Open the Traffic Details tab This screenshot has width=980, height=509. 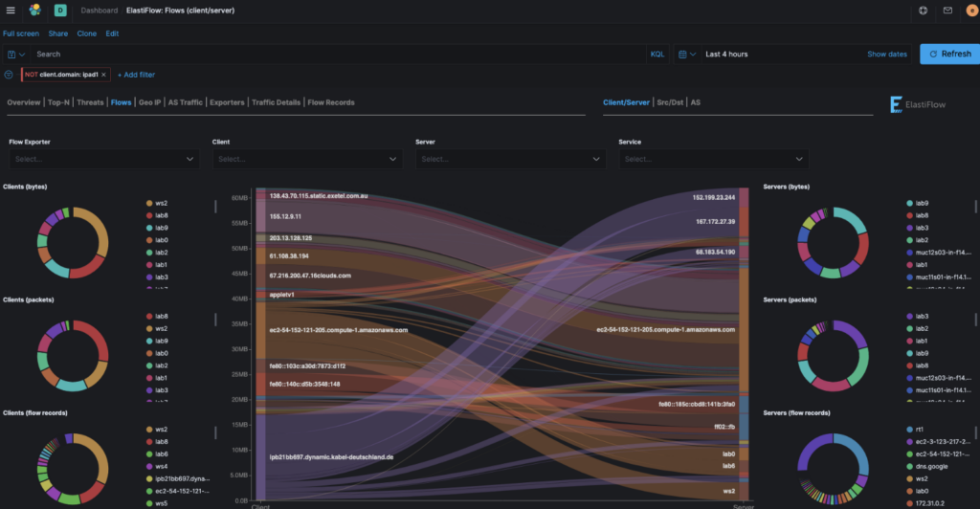276,102
